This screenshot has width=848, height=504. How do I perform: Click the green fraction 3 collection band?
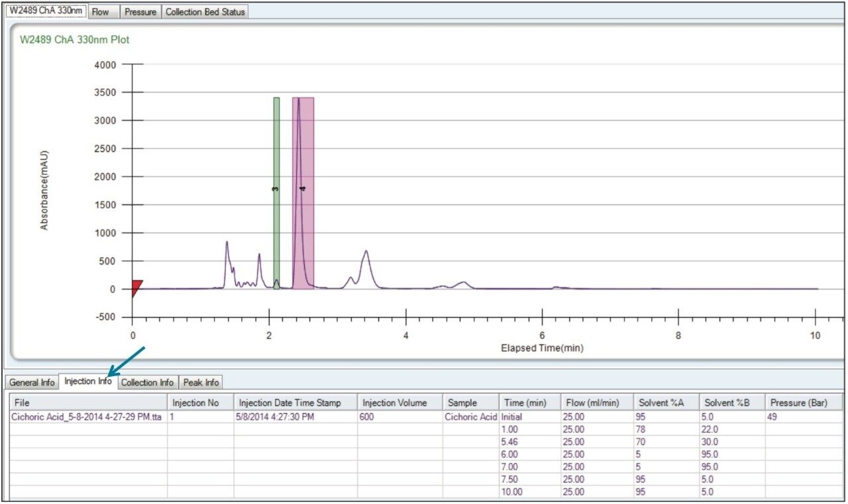click(x=276, y=193)
